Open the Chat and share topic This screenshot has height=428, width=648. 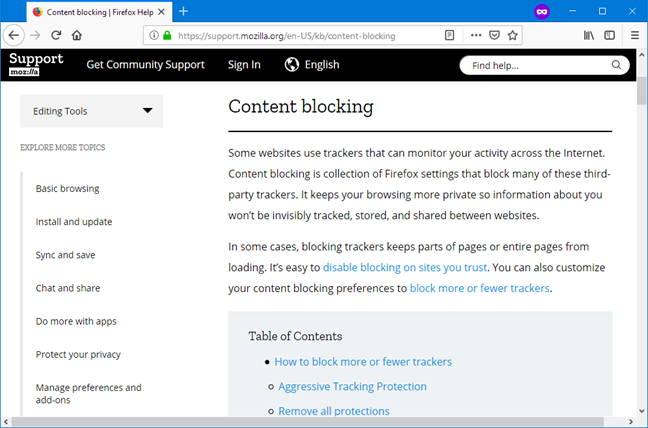(x=68, y=288)
